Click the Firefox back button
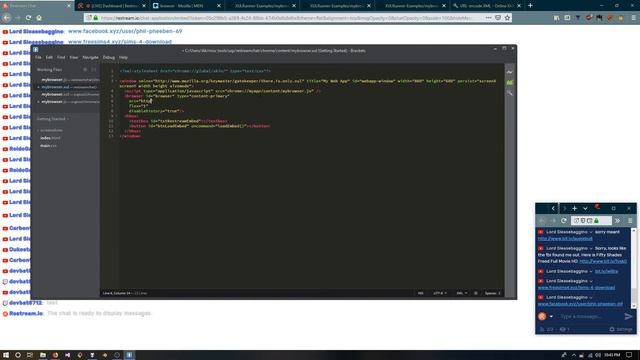This screenshot has height=360, width=640. [7, 18]
